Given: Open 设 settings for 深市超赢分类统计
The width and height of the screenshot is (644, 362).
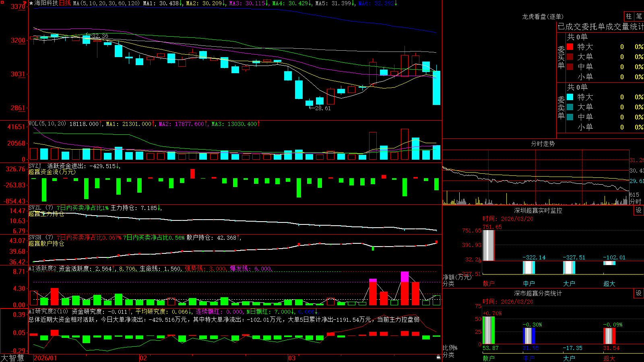Looking at the screenshot, I should click(x=639, y=293).
